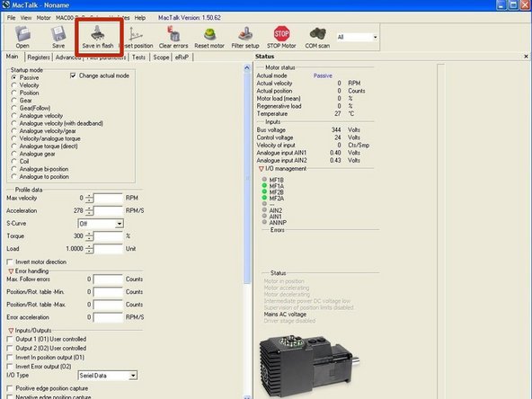Switch to the Scope tab

[x=161, y=58]
